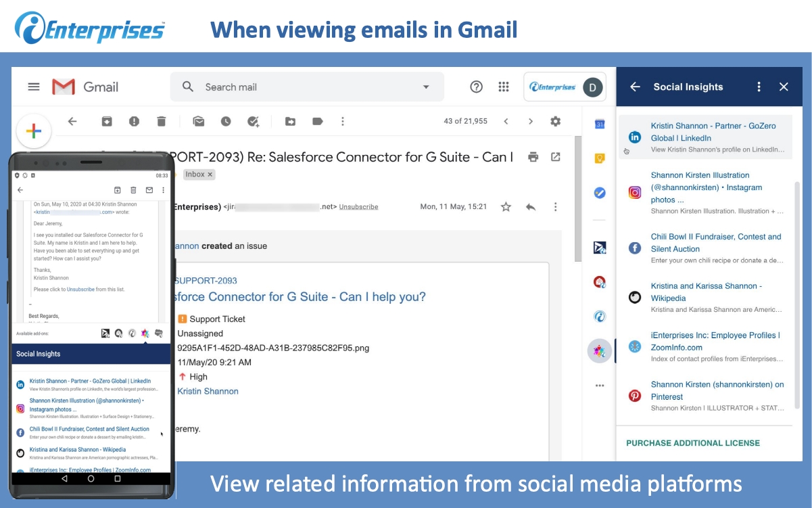
Task: Show more add-ons ellipsis in side rail
Action: tap(599, 386)
